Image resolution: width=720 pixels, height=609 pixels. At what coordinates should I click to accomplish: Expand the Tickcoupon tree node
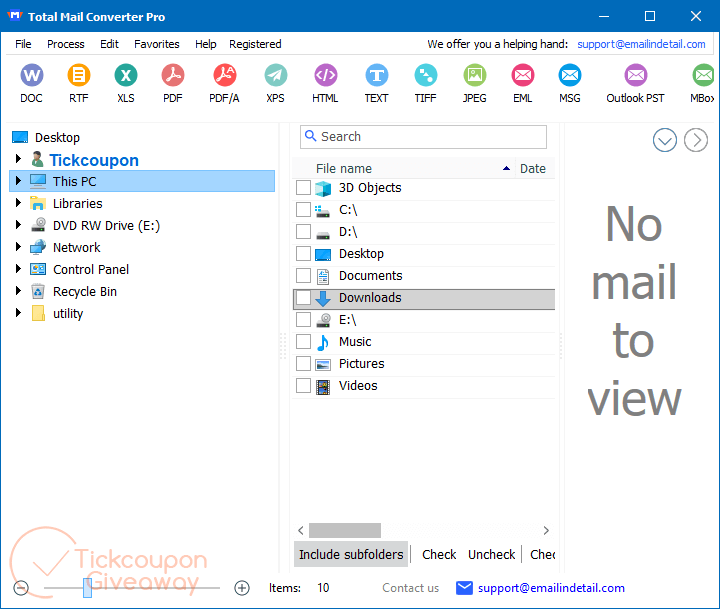(x=18, y=158)
